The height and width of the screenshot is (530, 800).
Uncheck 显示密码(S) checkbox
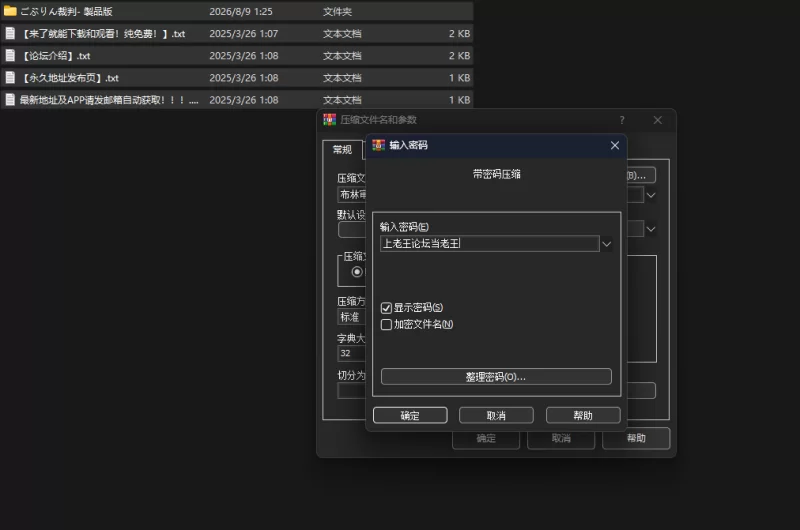tap(386, 308)
